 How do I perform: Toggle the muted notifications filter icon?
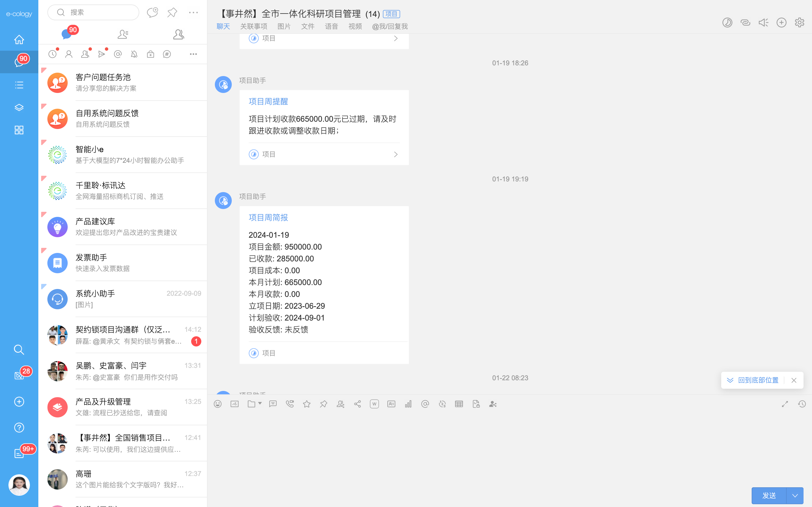[134, 54]
